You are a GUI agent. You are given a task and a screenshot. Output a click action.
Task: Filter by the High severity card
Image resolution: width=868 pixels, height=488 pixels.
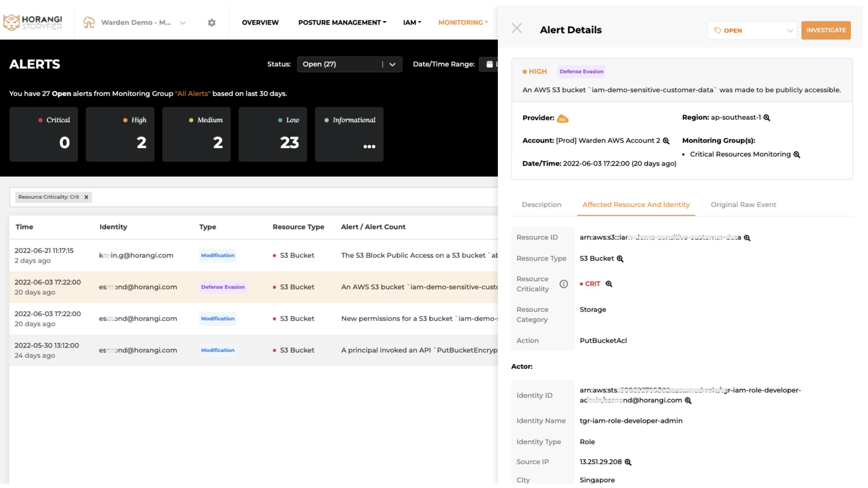(120, 134)
